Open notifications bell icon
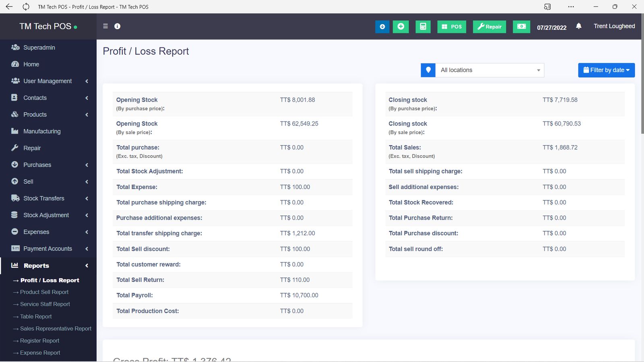644x362 pixels. 579,26
